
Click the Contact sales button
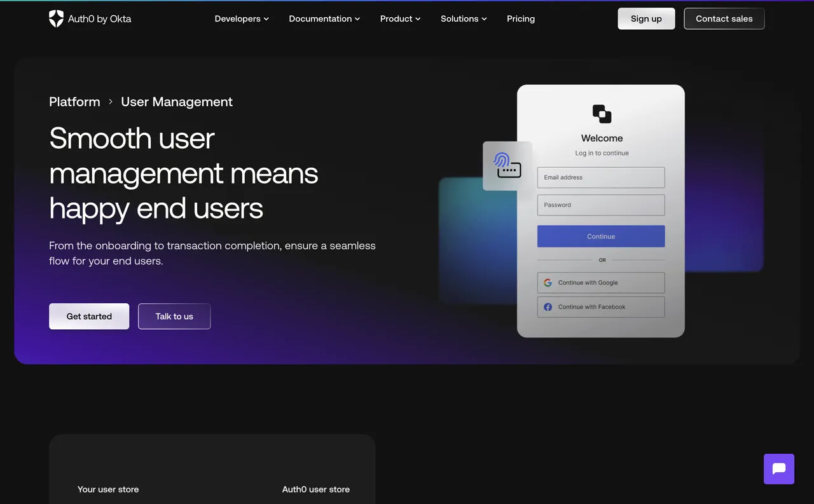tap(724, 18)
